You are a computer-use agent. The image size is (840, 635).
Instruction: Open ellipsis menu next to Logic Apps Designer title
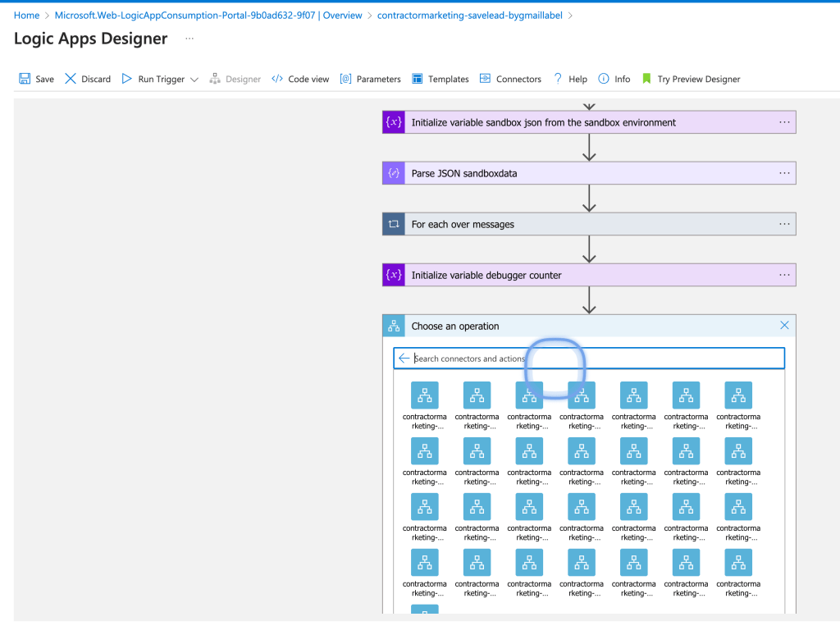click(x=189, y=39)
